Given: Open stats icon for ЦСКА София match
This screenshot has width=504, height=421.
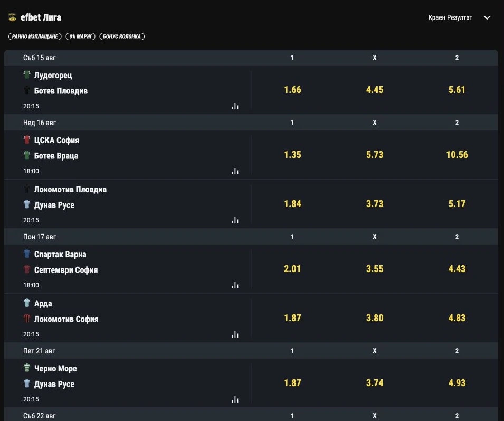Looking at the screenshot, I should tap(235, 171).
